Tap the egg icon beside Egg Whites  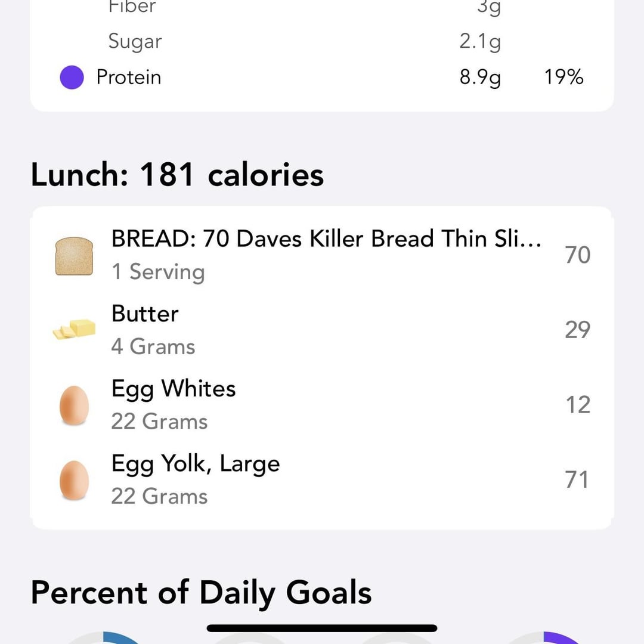pos(74,404)
